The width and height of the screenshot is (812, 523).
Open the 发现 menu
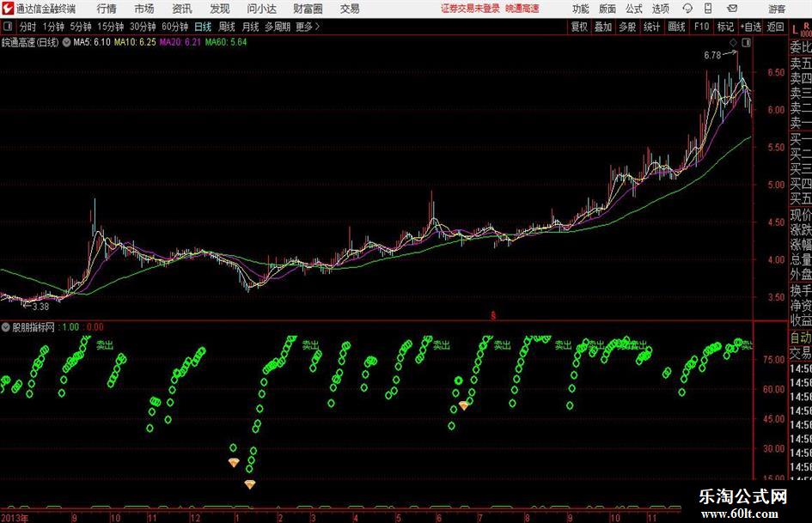[220, 9]
